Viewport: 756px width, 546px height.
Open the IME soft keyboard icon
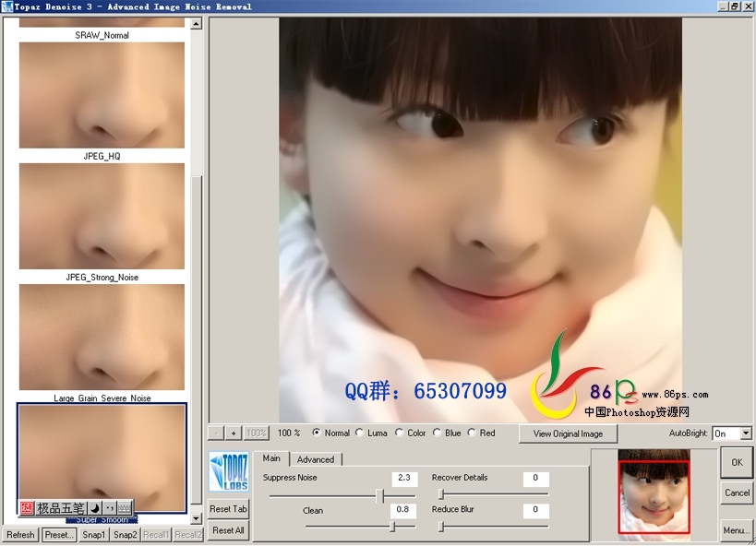tap(124, 508)
